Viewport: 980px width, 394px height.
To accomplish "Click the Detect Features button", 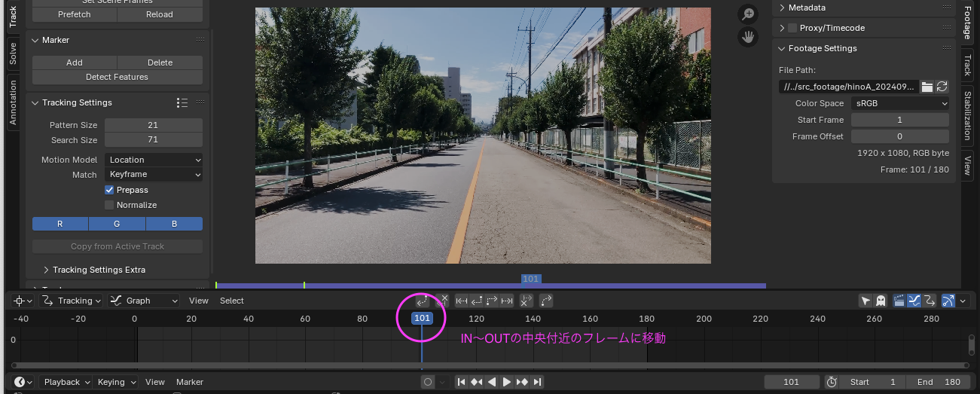I will pyautogui.click(x=118, y=77).
